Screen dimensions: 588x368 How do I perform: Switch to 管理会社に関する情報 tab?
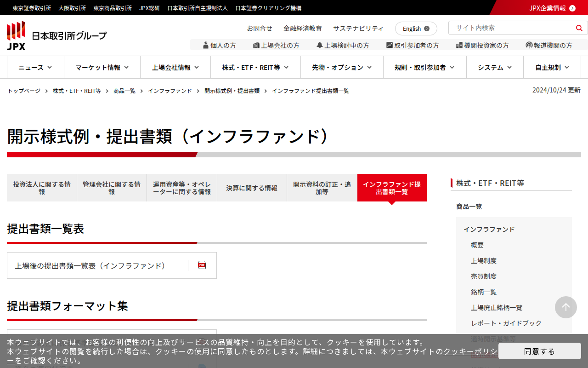[112, 188]
